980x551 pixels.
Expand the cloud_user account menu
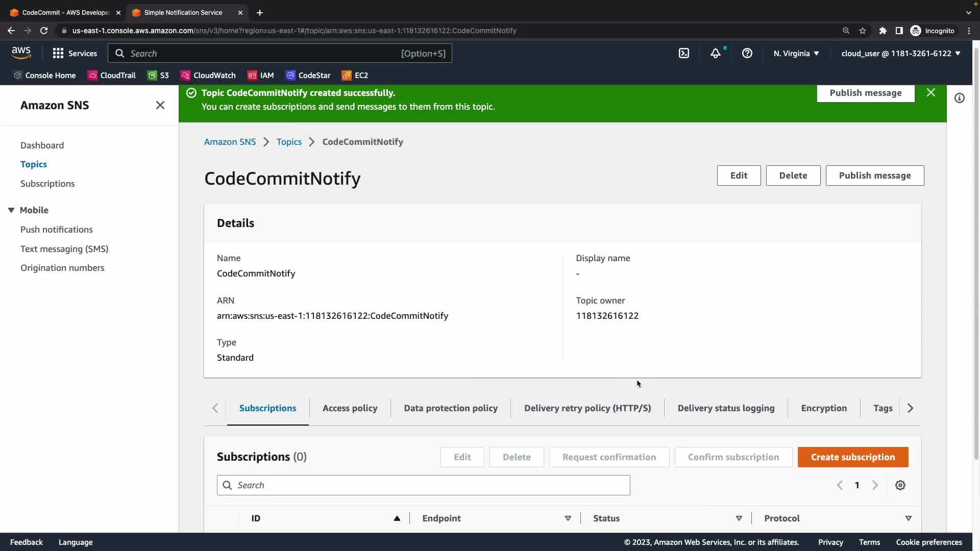pos(900,53)
